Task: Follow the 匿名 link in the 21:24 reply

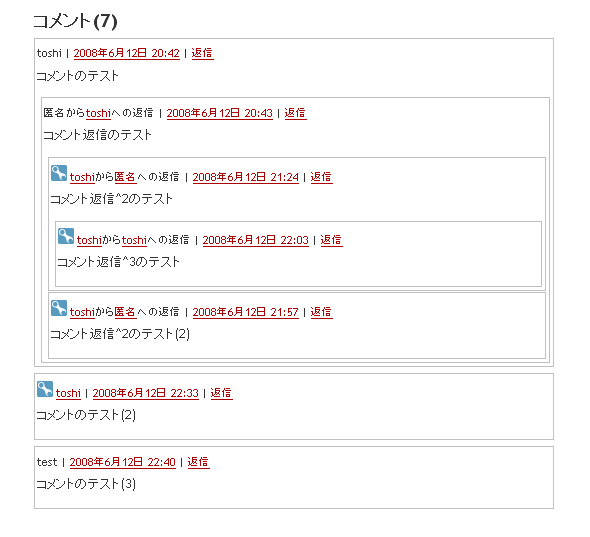Action: click(x=125, y=177)
